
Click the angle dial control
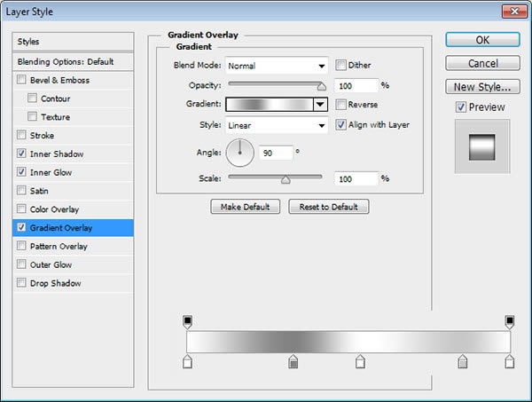[240, 153]
